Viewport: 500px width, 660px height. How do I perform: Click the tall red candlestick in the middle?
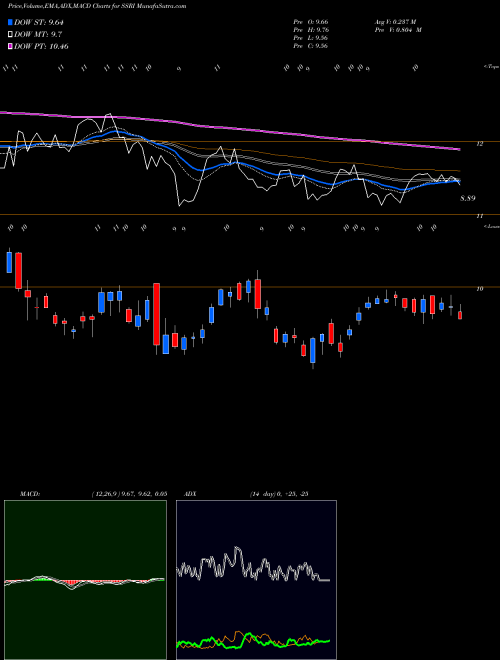click(157, 314)
